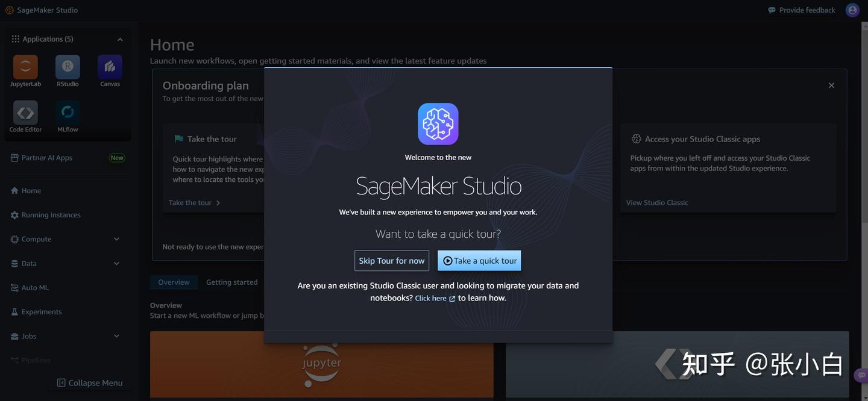Click the Running instances gear icon
The width and height of the screenshot is (868, 401).
[x=14, y=215]
